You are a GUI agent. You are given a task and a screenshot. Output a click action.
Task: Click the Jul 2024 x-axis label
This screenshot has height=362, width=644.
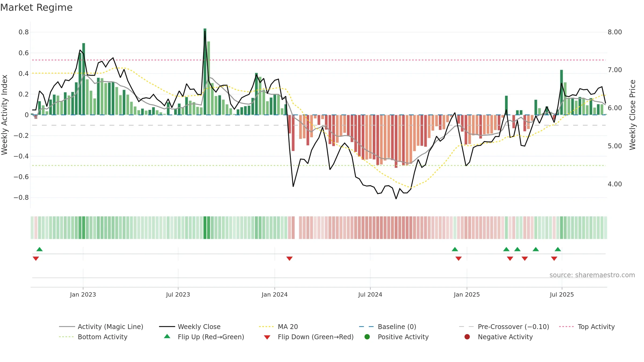pyautogui.click(x=370, y=294)
